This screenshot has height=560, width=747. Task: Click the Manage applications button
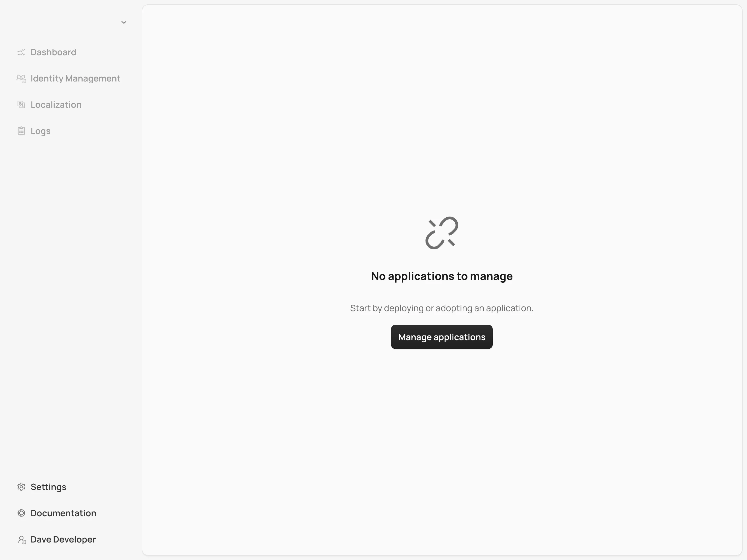point(442,337)
